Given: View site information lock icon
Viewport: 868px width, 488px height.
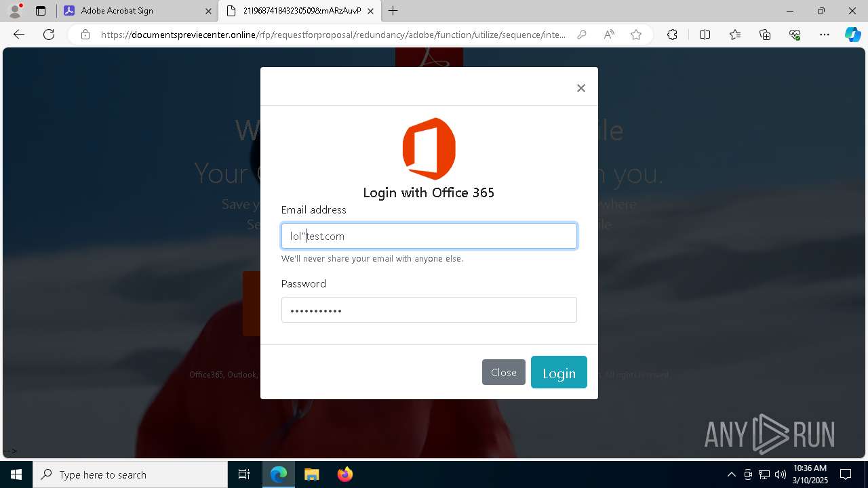Looking at the screenshot, I should [85, 35].
